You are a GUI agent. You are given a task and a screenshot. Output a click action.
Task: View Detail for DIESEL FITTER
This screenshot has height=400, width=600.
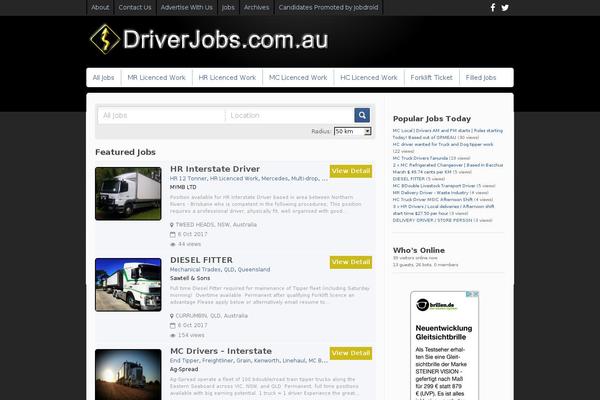tap(351, 262)
